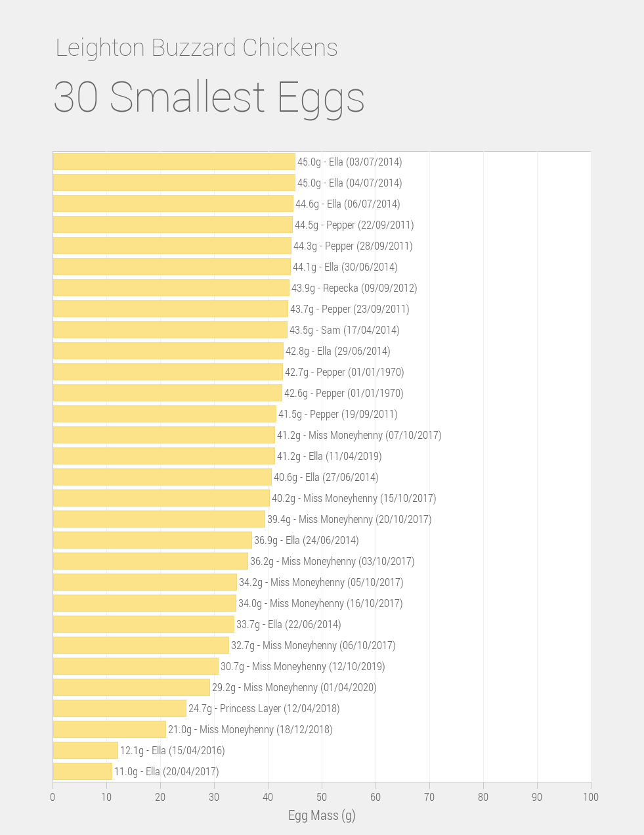Click the 12.1g Ella bar (15/04/2016)
The width and height of the screenshot is (644, 835).
coord(85,750)
